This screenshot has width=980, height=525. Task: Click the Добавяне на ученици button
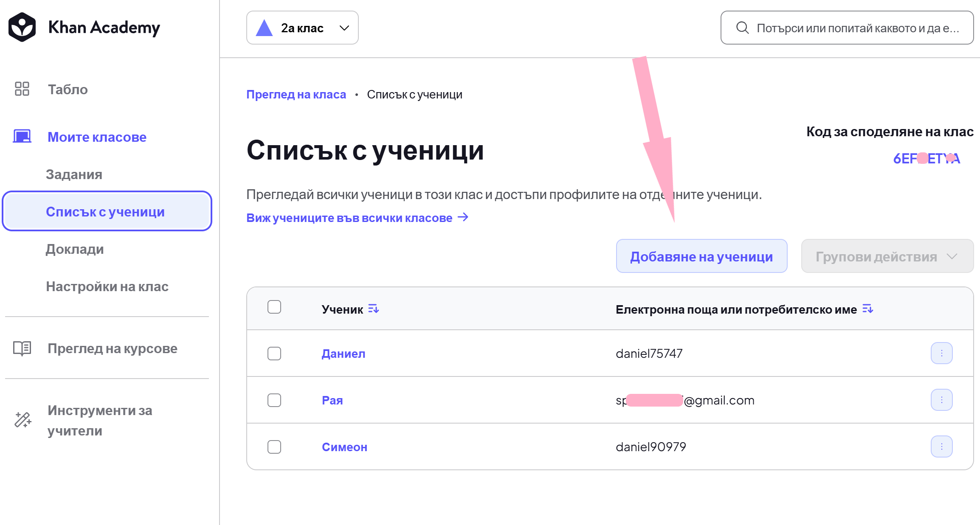701,256
